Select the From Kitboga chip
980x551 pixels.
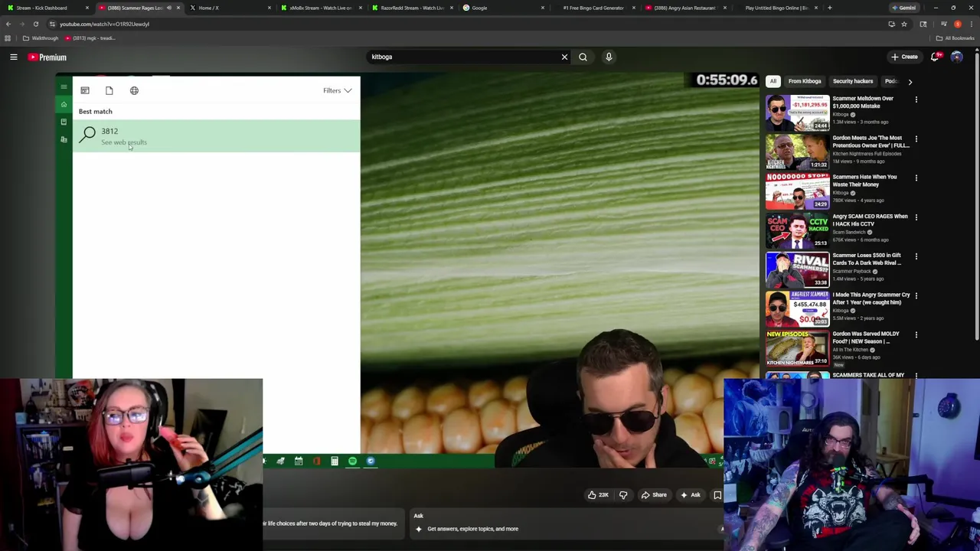coord(805,81)
